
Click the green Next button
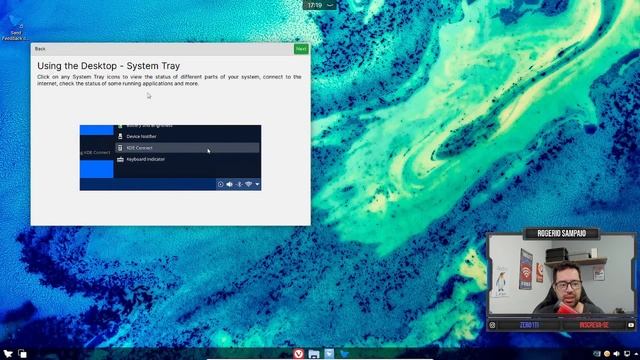coord(301,49)
